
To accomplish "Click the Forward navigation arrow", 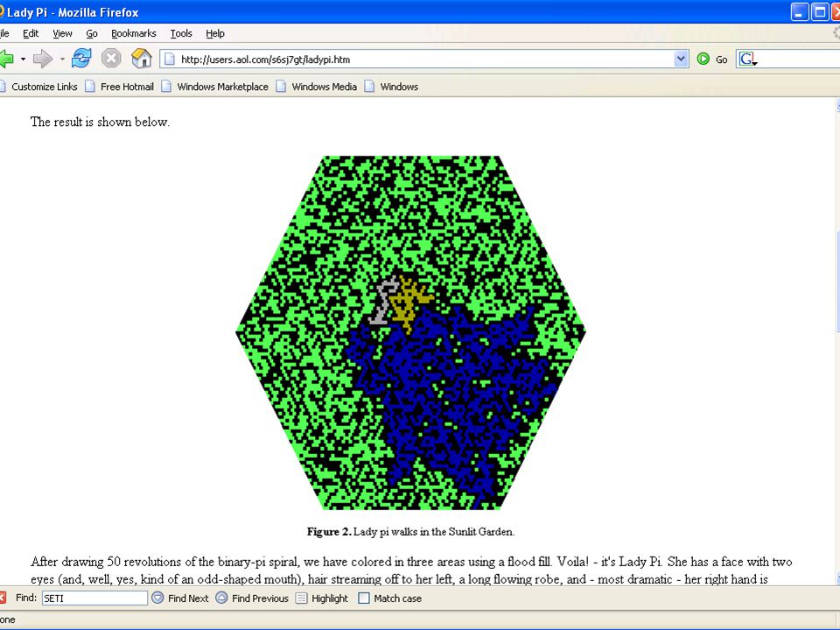I will (42, 59).
